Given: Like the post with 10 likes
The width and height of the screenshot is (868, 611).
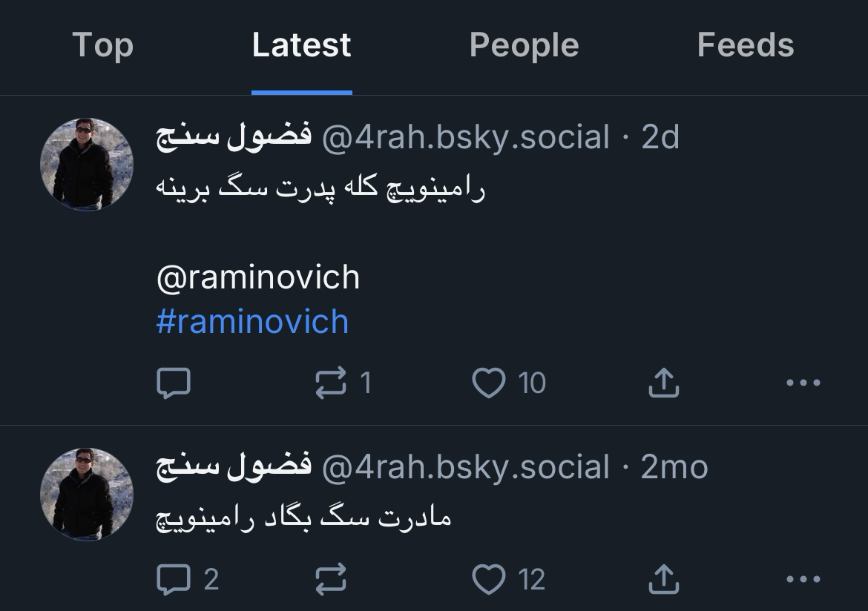Looking at the screenshot, I should (x=489, y=383).
